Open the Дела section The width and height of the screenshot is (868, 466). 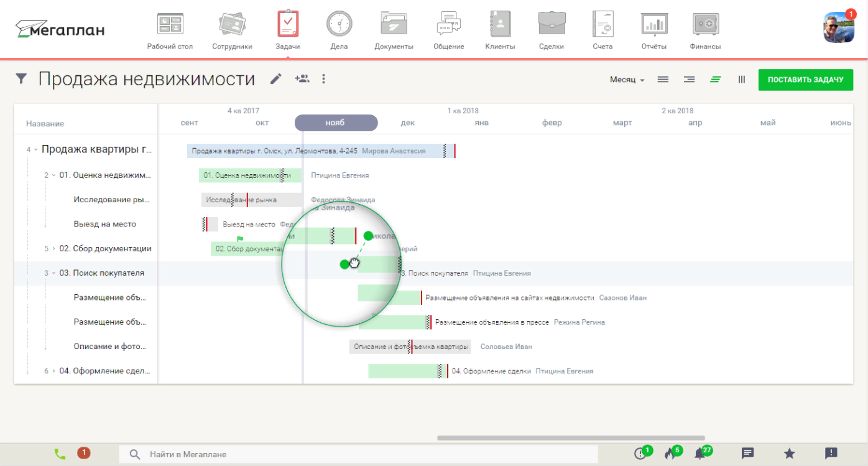tap(339, 30)
